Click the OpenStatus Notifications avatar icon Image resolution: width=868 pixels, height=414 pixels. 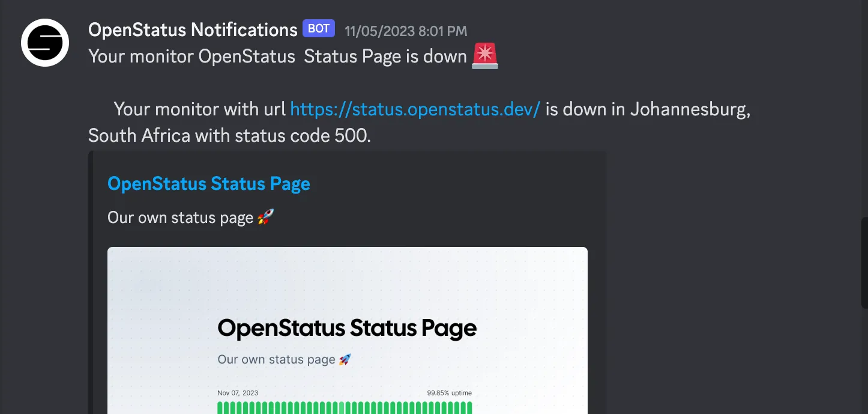tap(45, 43)
